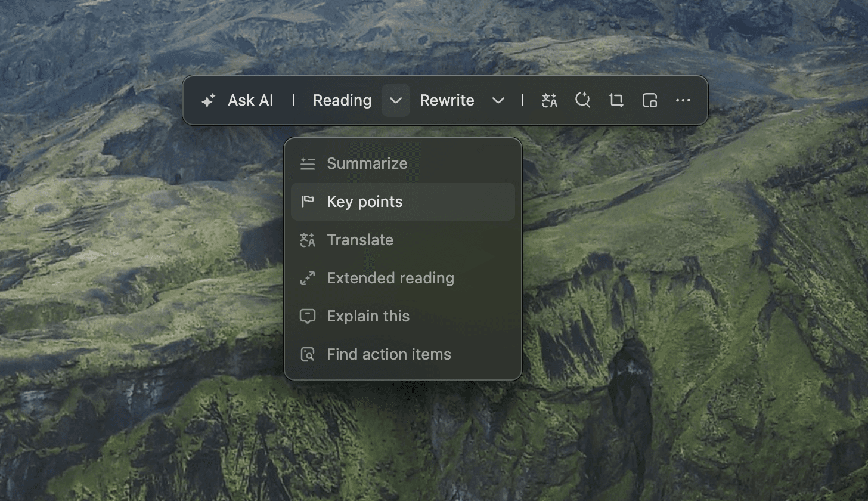
Task: Select the Key points menu option
Action: pyautogui.click(x=364, y=202)
